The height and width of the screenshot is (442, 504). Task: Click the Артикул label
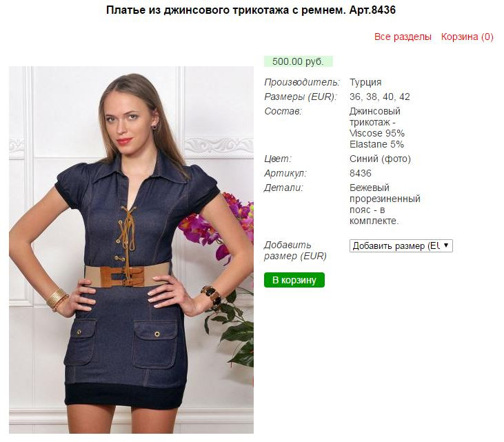(x=285, y=173)
